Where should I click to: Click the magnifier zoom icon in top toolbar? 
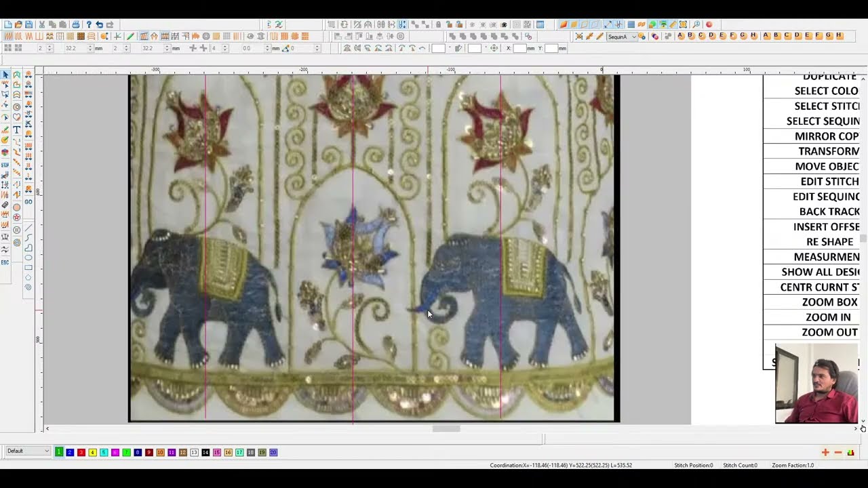coord(696,24)
